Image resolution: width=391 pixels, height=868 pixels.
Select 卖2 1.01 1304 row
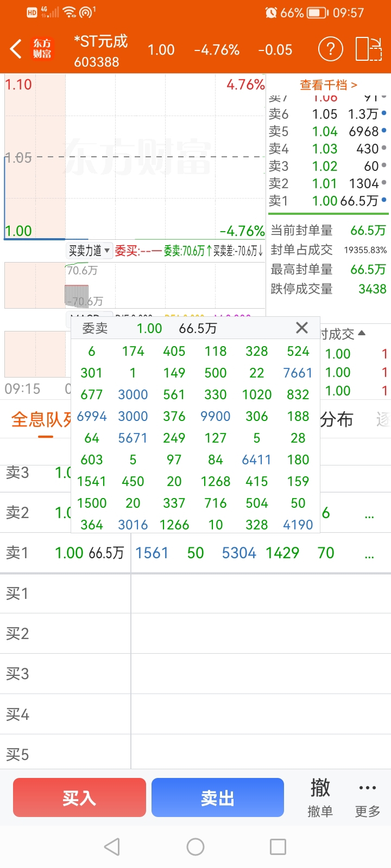328,183
